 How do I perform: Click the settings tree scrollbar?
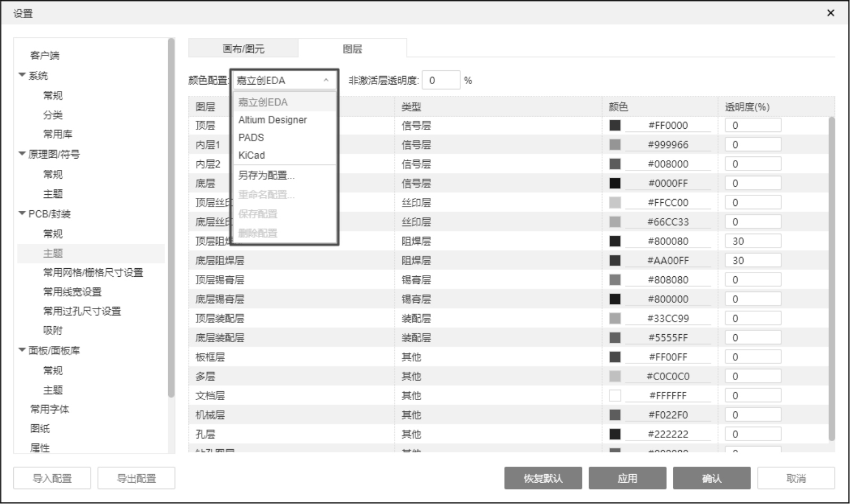coord(171,218)
